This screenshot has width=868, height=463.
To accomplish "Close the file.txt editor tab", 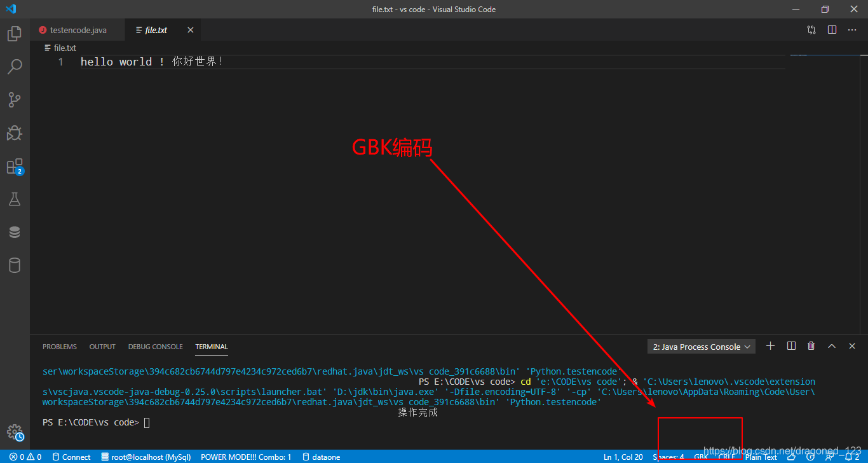I will pyautogui.click(x=191, y=30).
